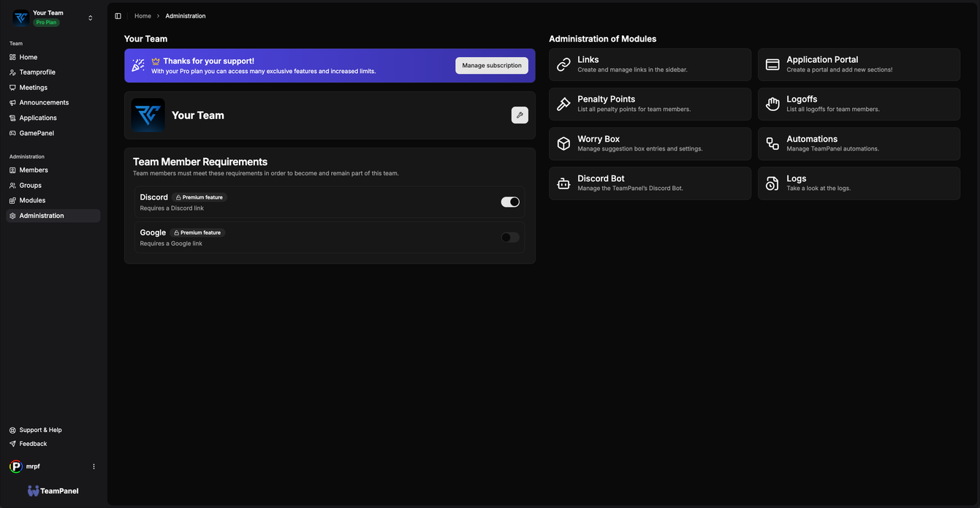Open Announcements via its megaphone icon

(x=12, y=102)
